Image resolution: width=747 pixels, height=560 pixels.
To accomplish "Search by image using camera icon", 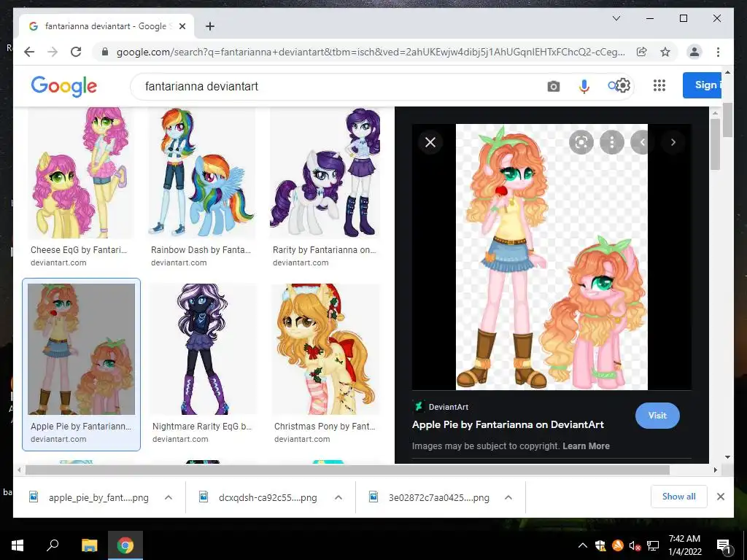I will tap(553, 86).
